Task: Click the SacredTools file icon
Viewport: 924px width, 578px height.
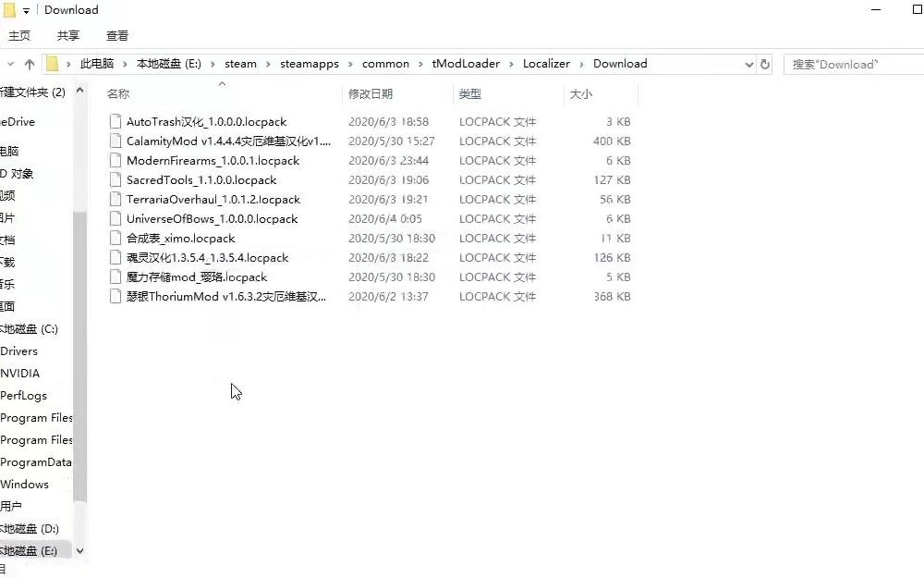Action: point(115,180)
